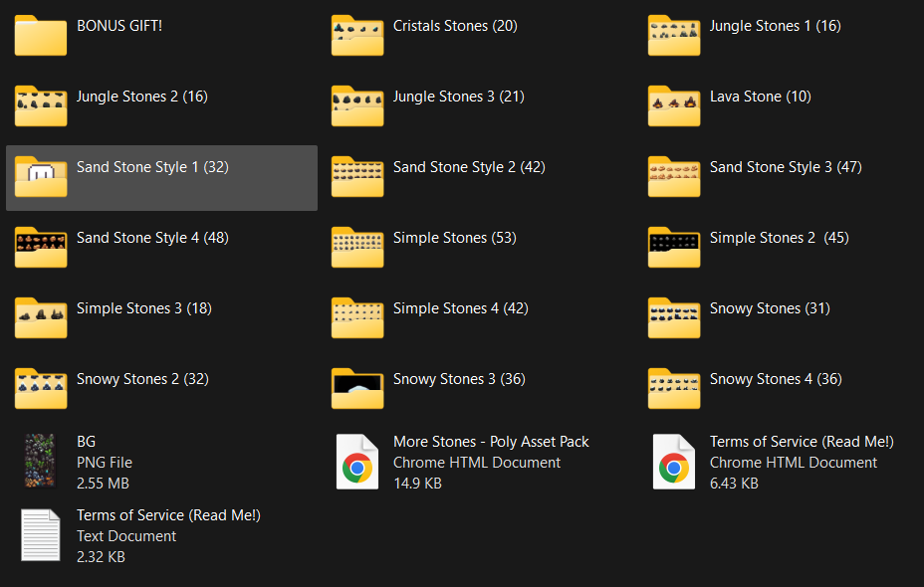Select the Sand Stone Style 2 (42) folder
This screenshot has height=587, width=924.
(x=438, y=177)
